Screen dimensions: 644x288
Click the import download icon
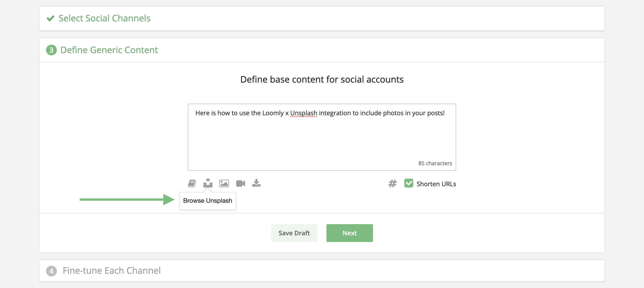tap(256, 183)
